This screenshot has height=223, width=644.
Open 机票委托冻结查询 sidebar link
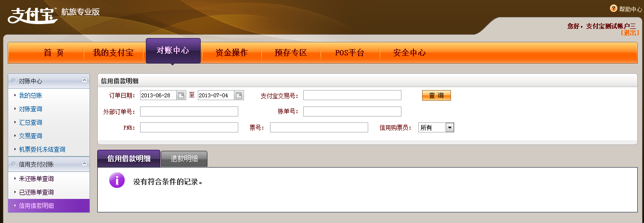click(x=42, y=149)
